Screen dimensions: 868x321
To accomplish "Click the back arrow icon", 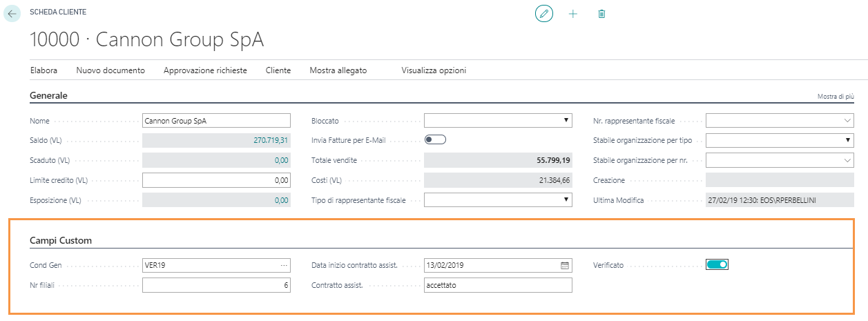I will tap(12, 14).
